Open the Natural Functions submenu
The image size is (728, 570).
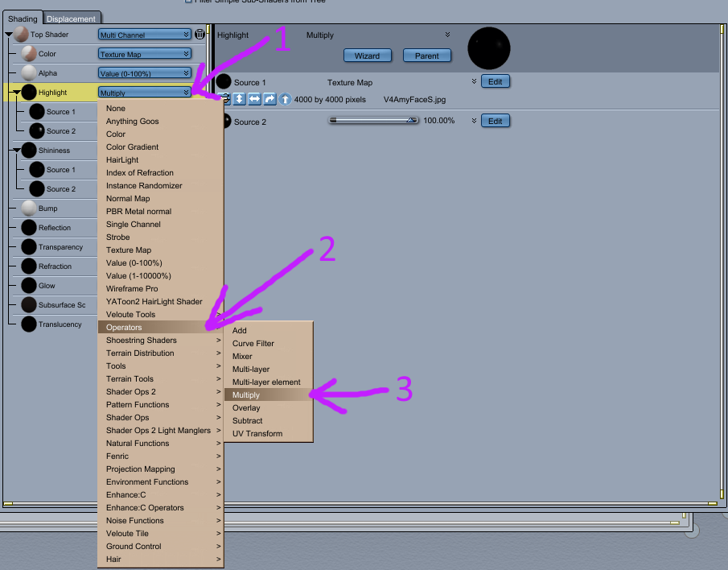click(x=160, y=443)
